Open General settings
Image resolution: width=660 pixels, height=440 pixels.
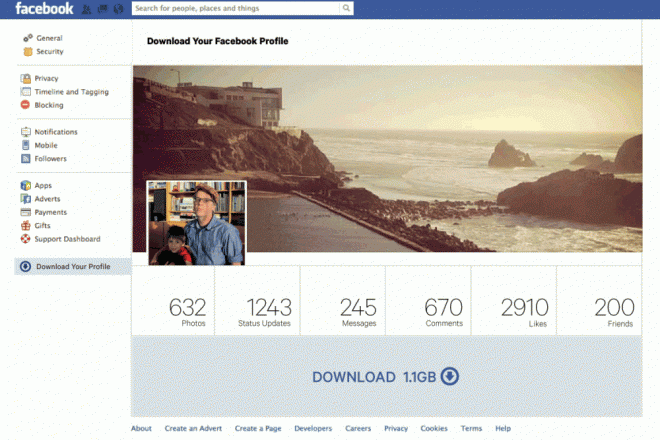pos(49,38)
